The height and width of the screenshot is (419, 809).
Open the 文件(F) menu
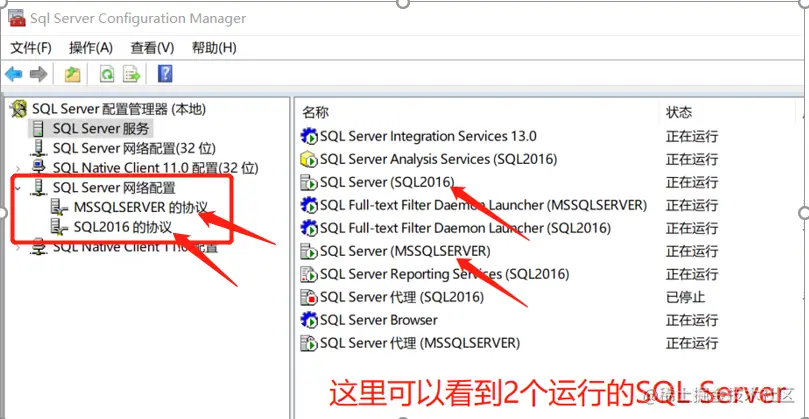click(x=31, y=48)
